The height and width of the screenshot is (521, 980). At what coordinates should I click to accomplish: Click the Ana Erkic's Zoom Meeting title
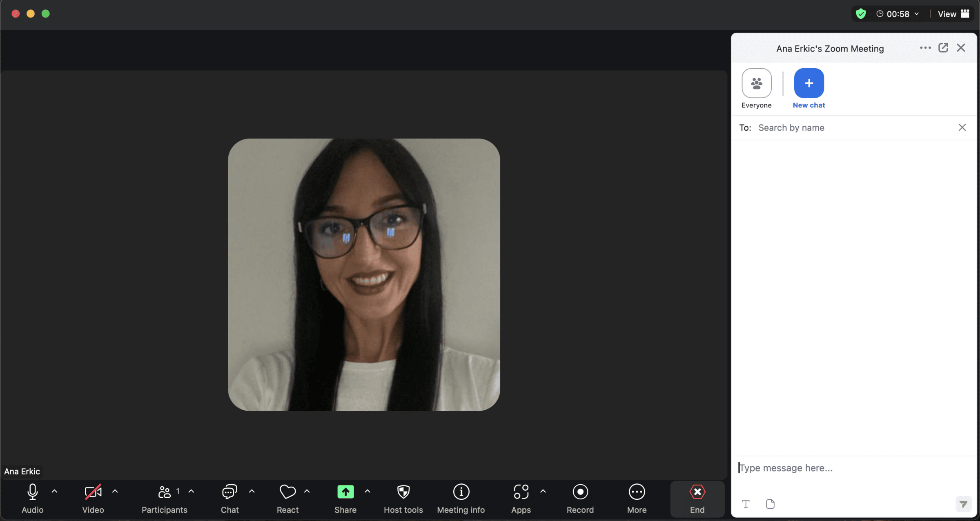click(x=830, y=49)
